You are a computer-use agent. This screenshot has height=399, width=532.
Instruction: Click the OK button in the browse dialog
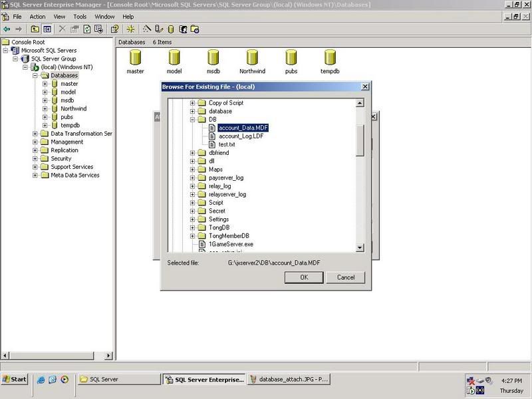tap(304, 277)
